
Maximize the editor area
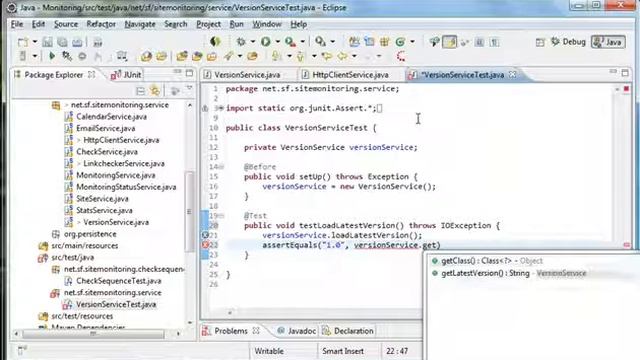click(x=625, y=73)
